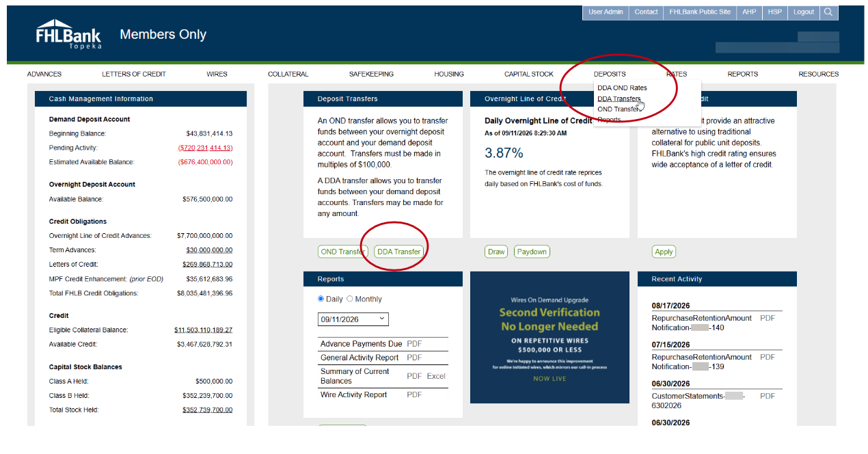Open Wire Activity Report PDF
The width and height of the screenshot is (868, 454).
click(414, 395)
